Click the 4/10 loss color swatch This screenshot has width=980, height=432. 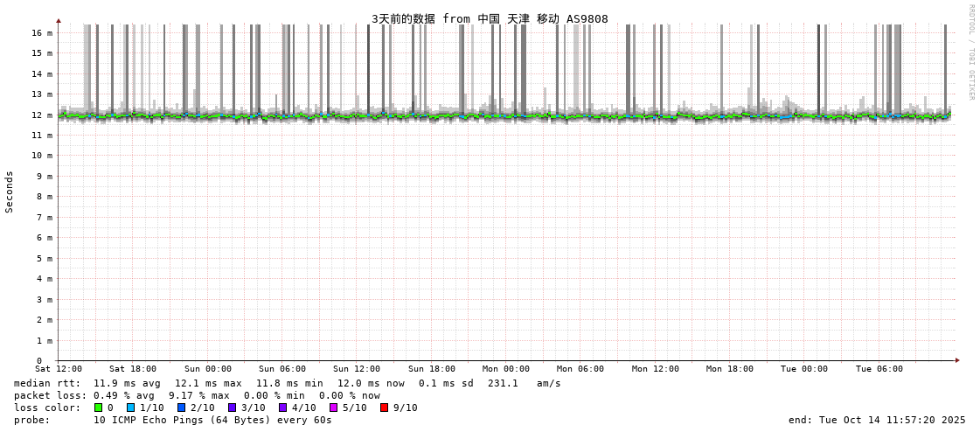[282, 408]
